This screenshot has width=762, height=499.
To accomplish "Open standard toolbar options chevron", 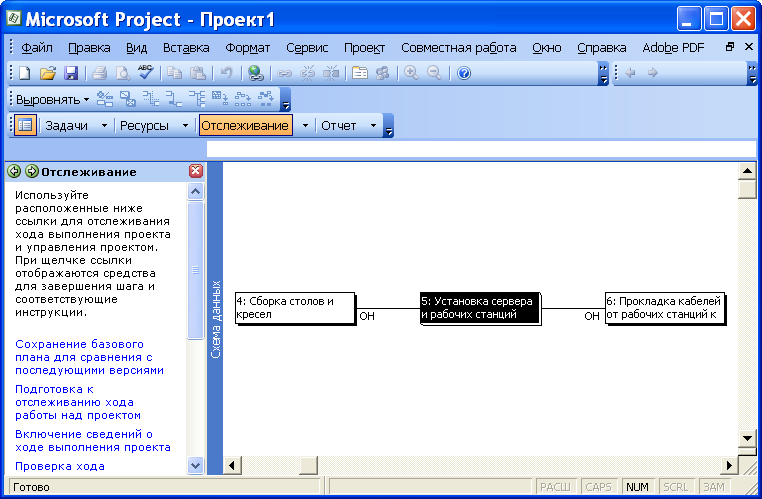I will pyautogui.click(x=603, y=73).
